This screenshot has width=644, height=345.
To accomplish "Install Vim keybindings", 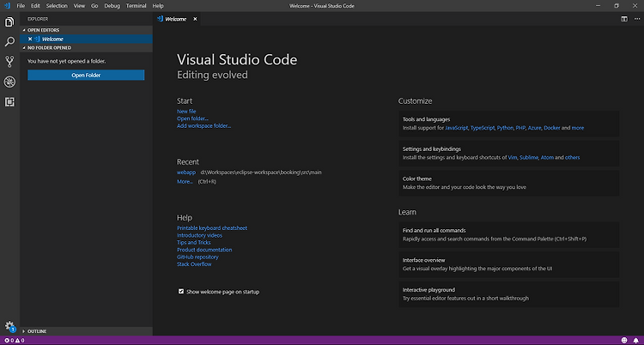I will click(x=512, y=158).
